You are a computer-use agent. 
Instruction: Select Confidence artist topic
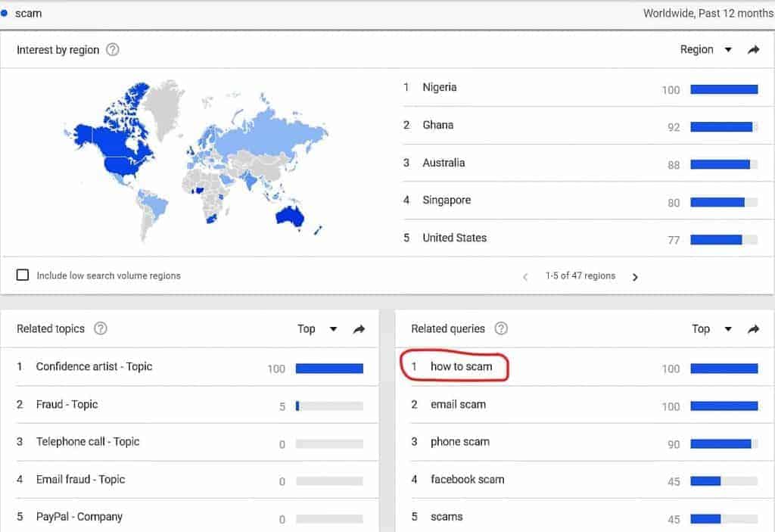[x=94, y=366]
